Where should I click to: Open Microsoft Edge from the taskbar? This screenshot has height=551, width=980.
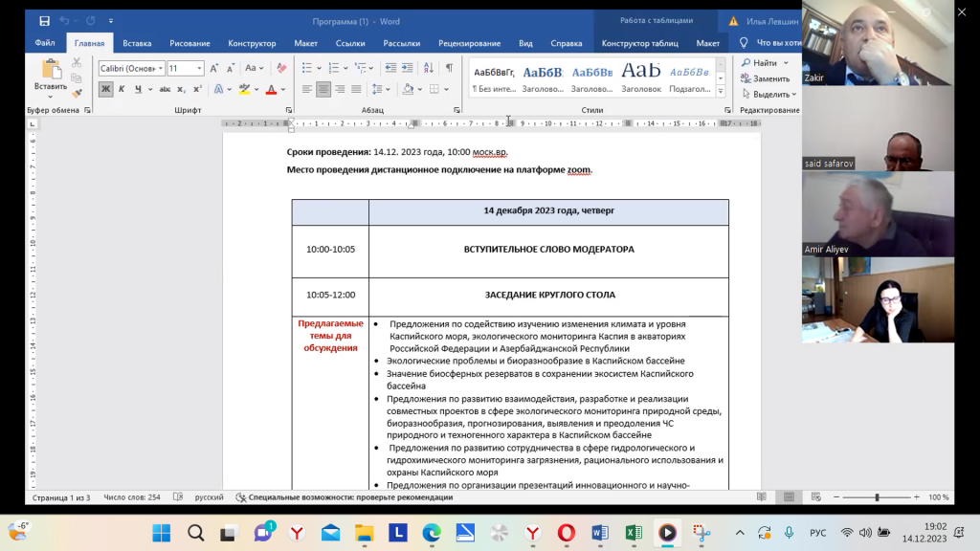432,533
